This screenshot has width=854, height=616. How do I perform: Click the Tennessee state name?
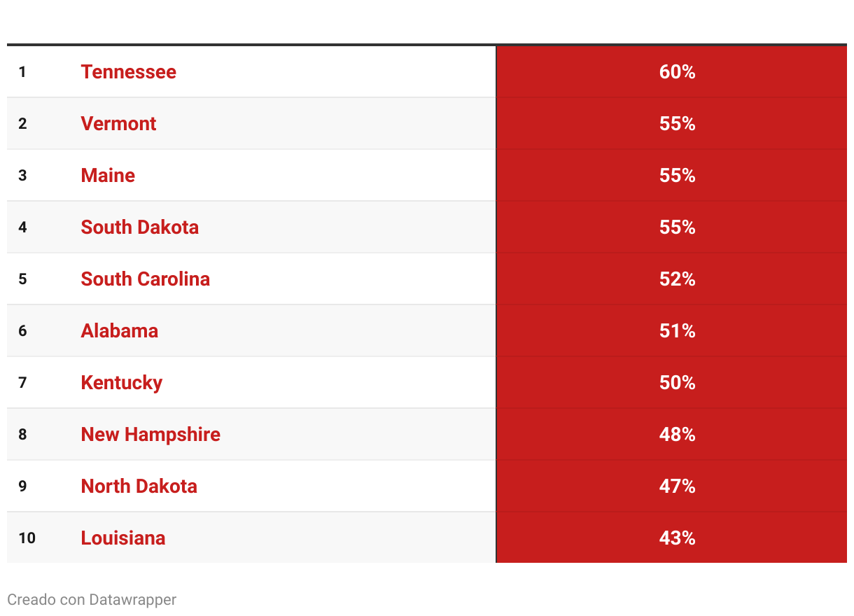pyautogui.click(x=128, y=72)
